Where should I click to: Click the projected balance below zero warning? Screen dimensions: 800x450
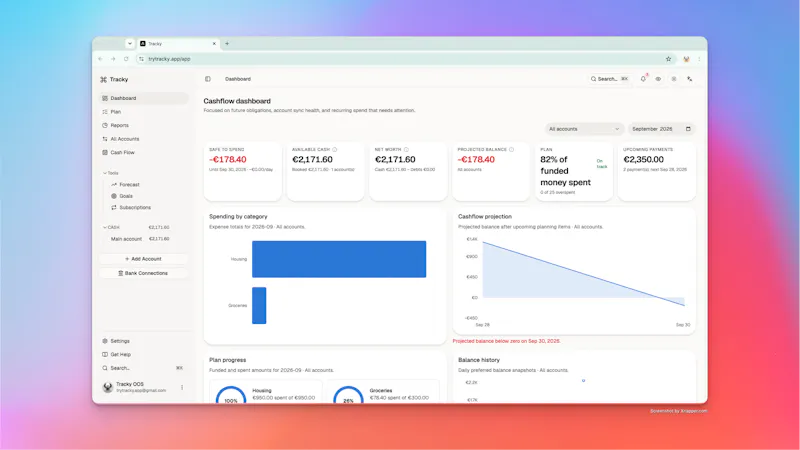click(x=507, y=341)
